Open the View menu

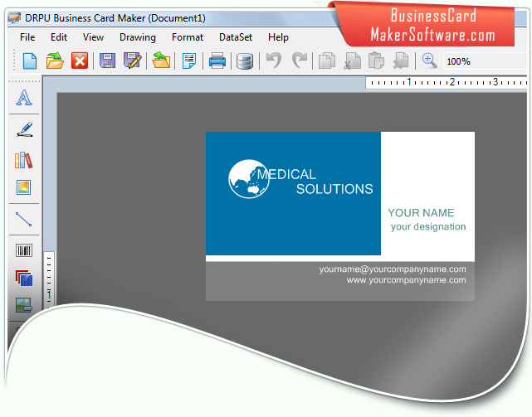click(x=93, y=37)
